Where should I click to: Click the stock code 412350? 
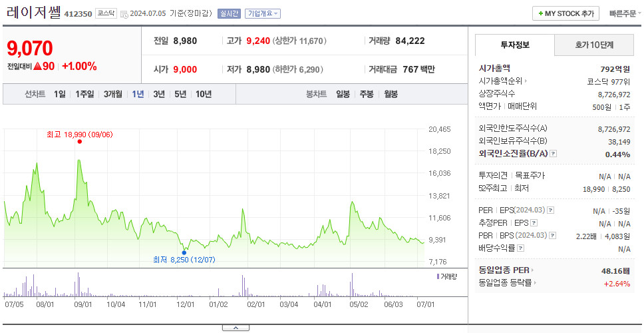click(78, 15)
